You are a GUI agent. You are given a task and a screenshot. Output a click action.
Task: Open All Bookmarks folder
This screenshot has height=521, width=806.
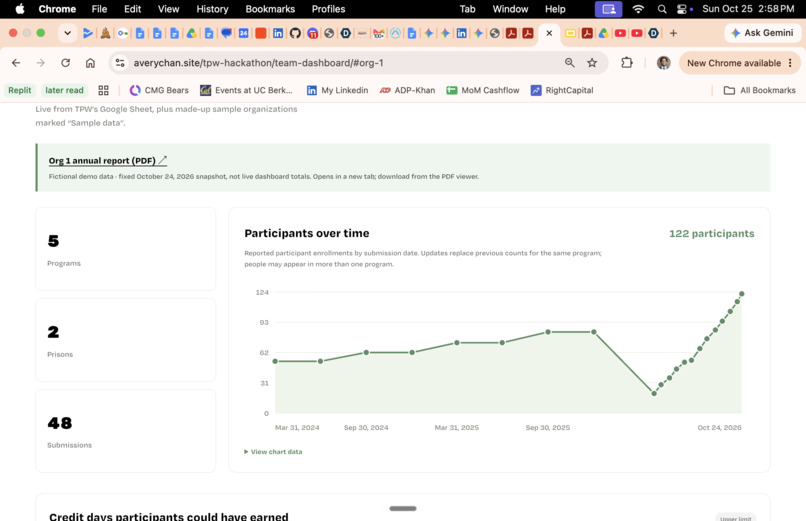click(760, 90)
